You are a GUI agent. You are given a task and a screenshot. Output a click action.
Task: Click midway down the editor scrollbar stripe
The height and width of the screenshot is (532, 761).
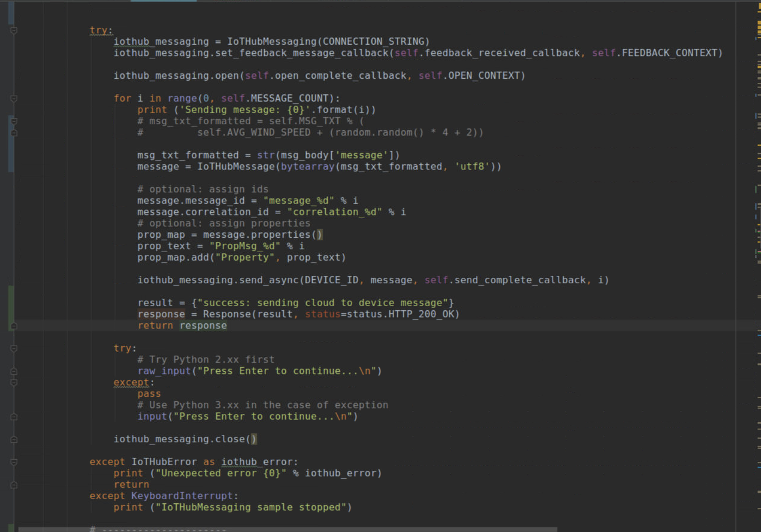pos(756,266)
